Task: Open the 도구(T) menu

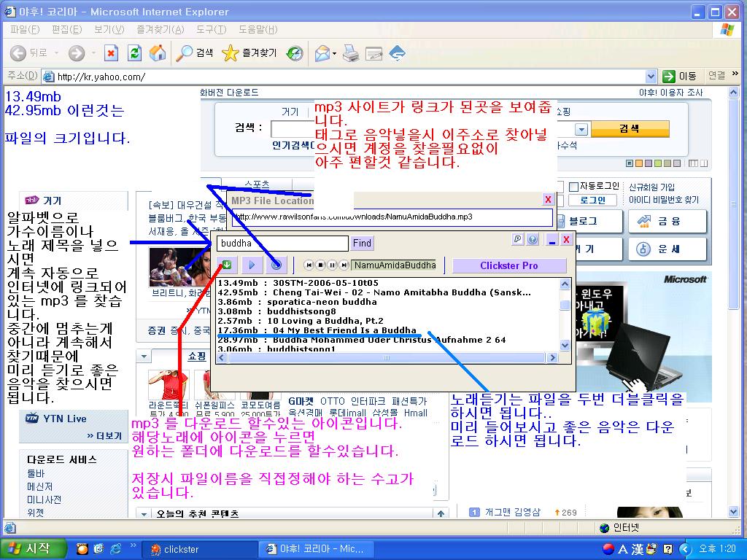Action: point(212,29)
